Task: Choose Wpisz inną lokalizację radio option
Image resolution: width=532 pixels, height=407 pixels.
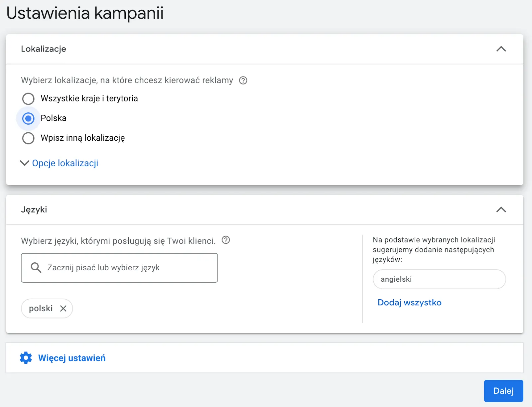Action: (28, 138)
